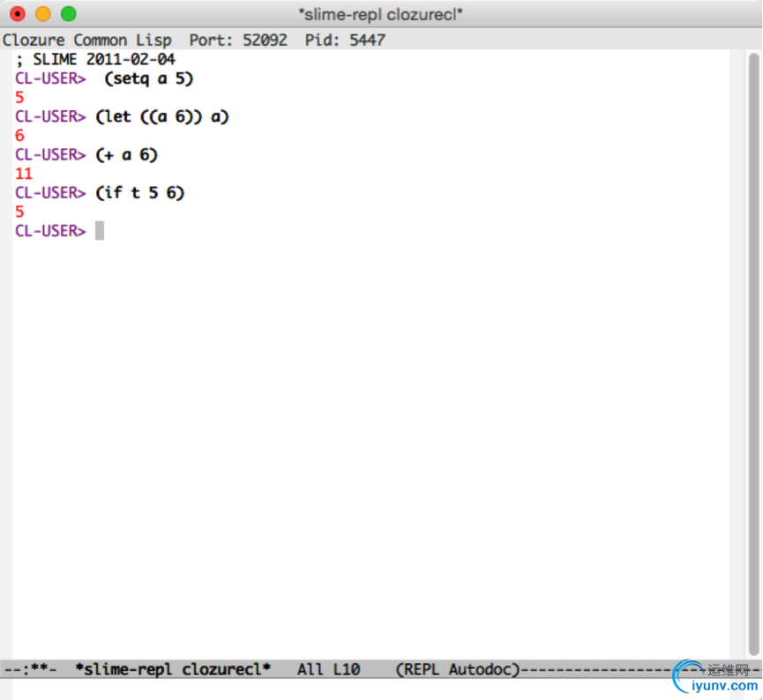The image size is (763, 700).
Task: Click 'Pid: 5447' in header line
Action: tap(345, 40)
